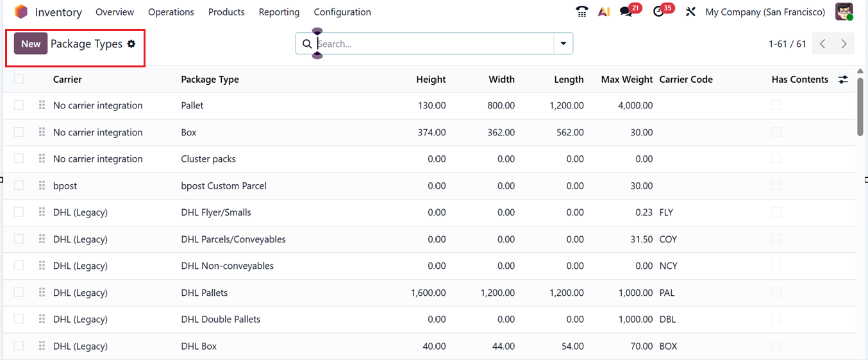Open the chat messages icon with badge 21
868x360 pixels.
click(x=626, y=12)
